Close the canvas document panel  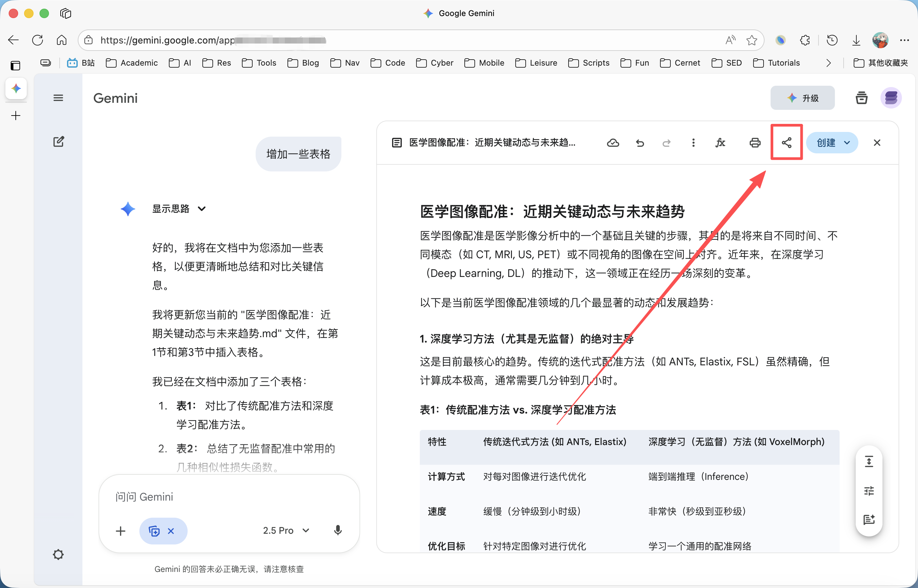(x=877, y=142)
